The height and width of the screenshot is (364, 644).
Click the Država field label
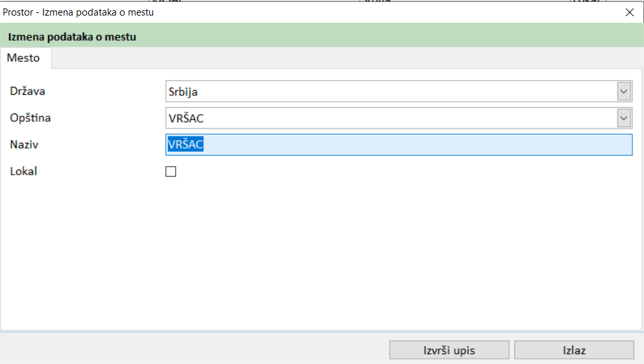(x=27, y=91)
